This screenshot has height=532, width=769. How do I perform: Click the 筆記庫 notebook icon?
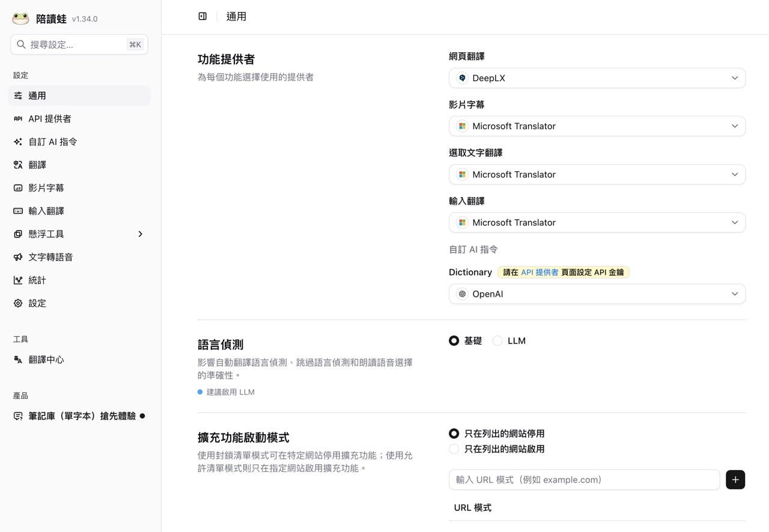point(18,416)
